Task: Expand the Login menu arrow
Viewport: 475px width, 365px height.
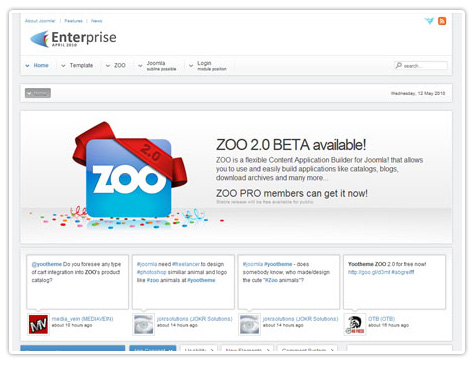Action: click(191, 66)
